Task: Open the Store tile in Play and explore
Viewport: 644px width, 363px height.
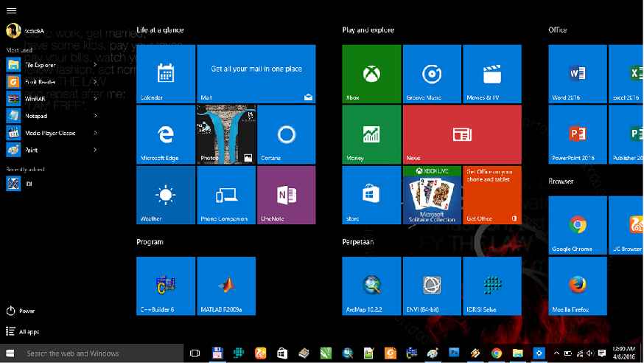Action: (371, 196)
